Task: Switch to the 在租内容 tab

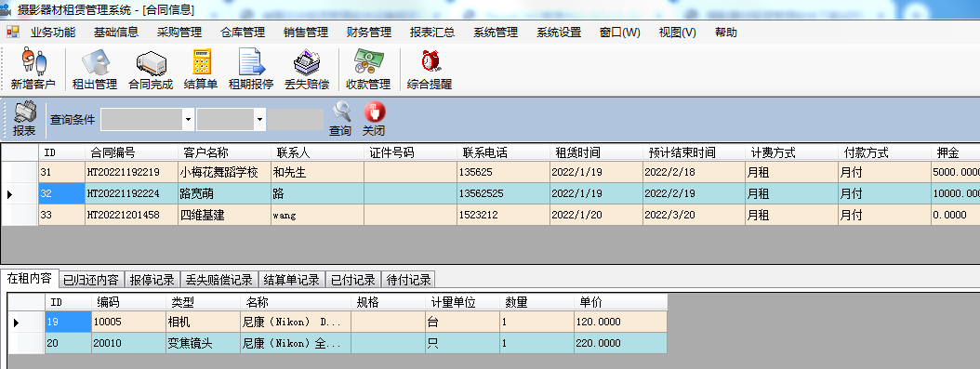Action: 30,279
